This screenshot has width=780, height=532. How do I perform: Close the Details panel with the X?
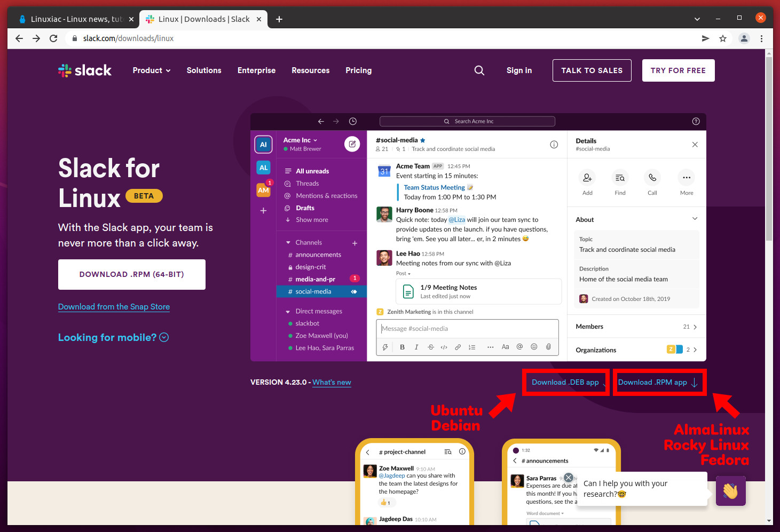pos(695,145)
